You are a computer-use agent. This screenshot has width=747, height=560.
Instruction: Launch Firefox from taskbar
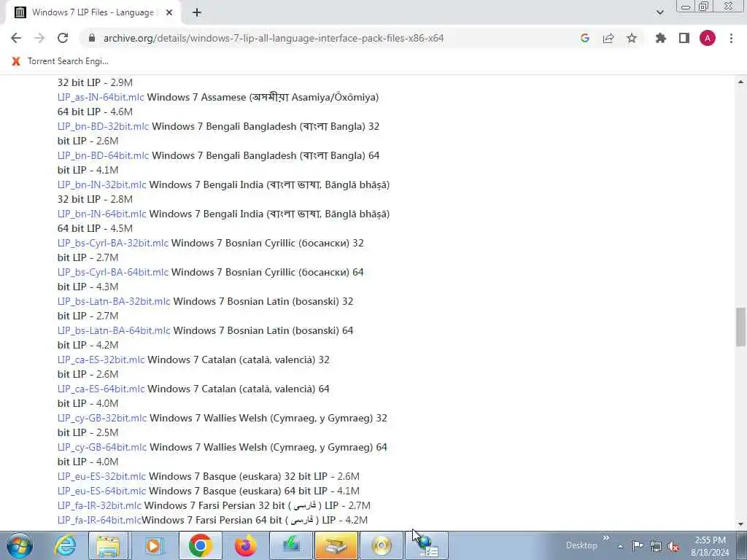pyautogui.click(x=245, y=545)
